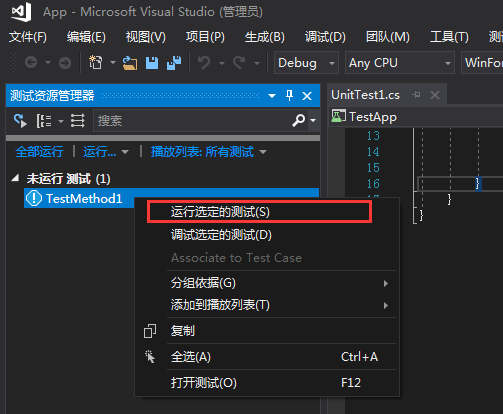Open the 生成(B) menu

(265, 37)
